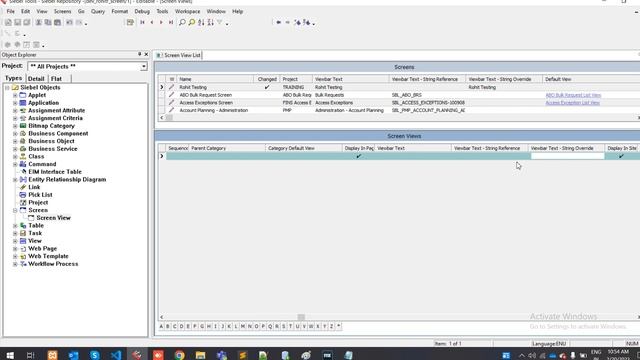Viewport: 640px width, 360px height.
Task: Click the Undo toolbar icon
Action: tap(69, 22)
